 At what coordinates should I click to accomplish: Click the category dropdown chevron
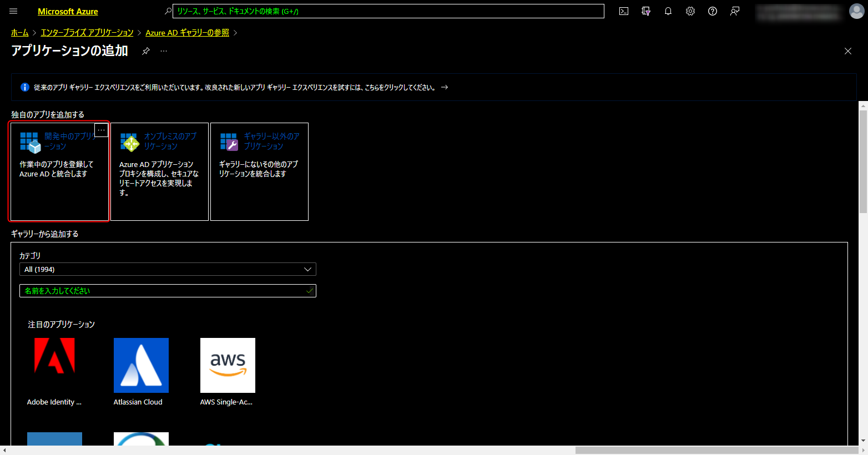click(x=308, y=269)
